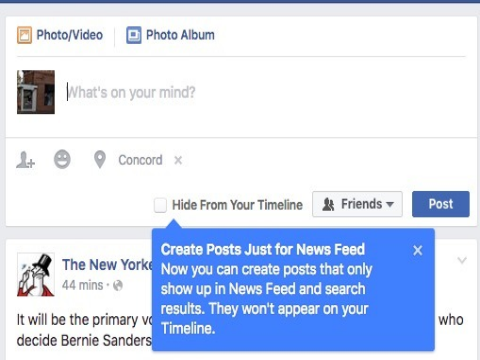Click the 44 mins timestamp
The width and height of the screenshot is (480, 360).
coord(82,285)
